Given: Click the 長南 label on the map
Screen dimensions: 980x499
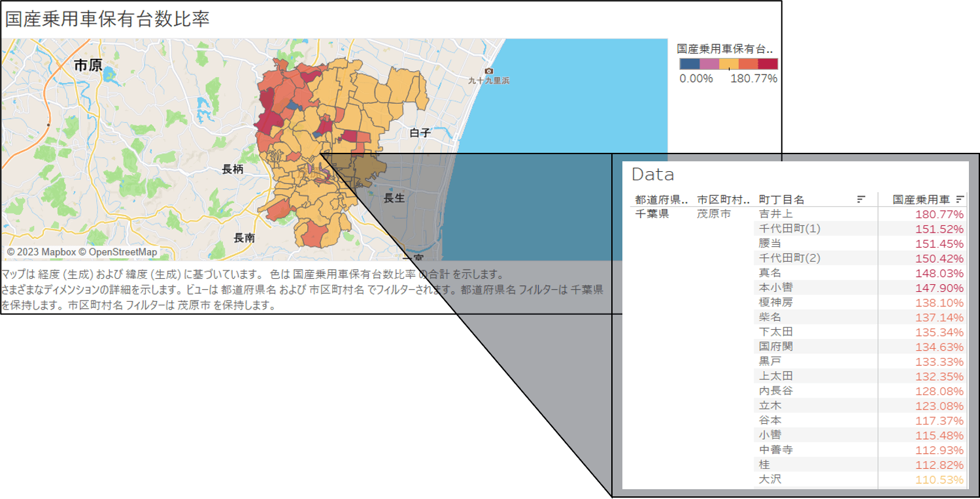Looking at the screenshot, I should click(x=244, y=238).
